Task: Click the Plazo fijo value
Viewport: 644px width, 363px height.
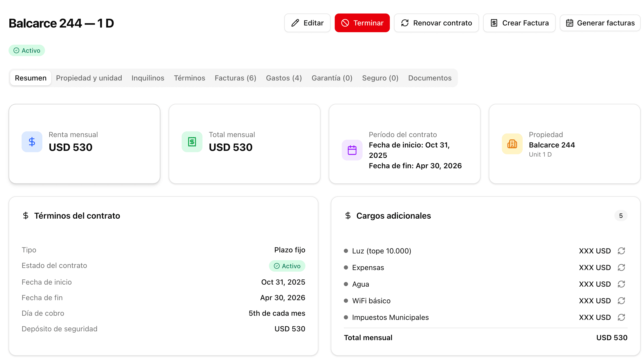Action: (290, 250)
